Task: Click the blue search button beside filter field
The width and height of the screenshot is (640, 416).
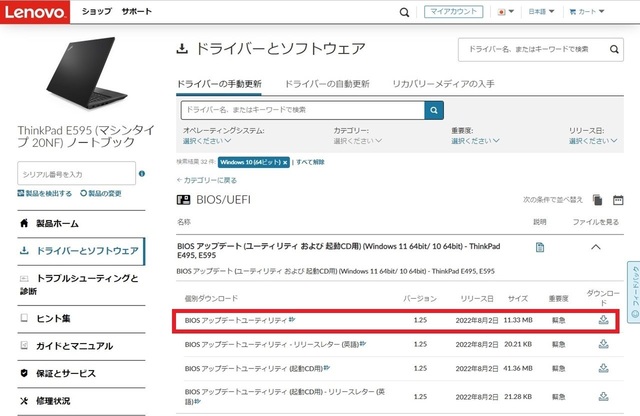Action: pos(434,110)
